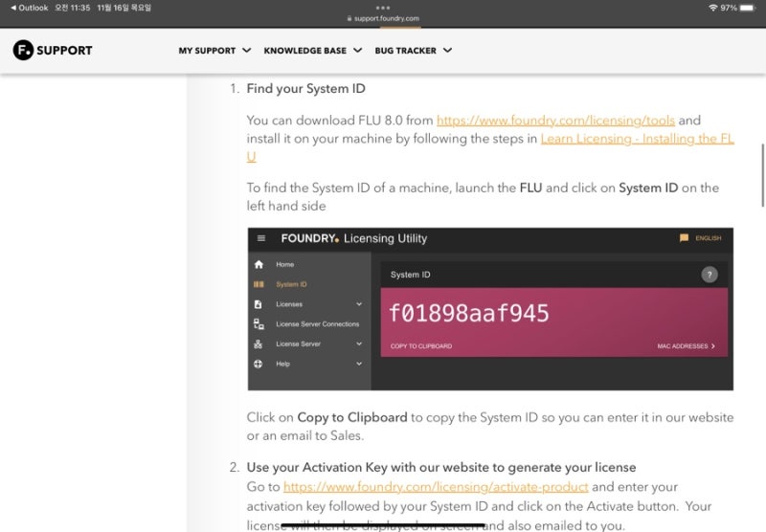Click MAC ADDRESSES
The height and width of the screenshot is (532, 766).
[x=686, y=346]
